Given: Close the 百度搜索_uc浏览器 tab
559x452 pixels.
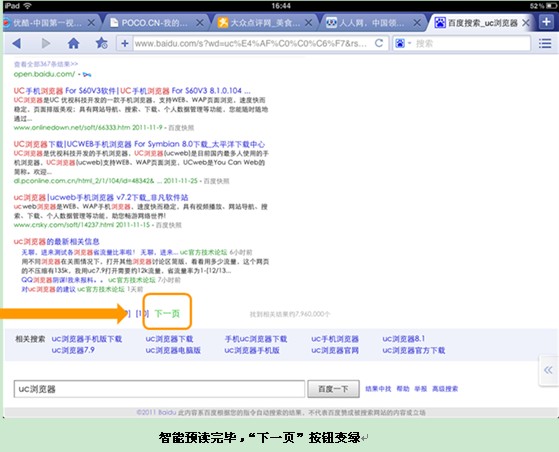Looking at the screenshot, I should tap(525, 23).
